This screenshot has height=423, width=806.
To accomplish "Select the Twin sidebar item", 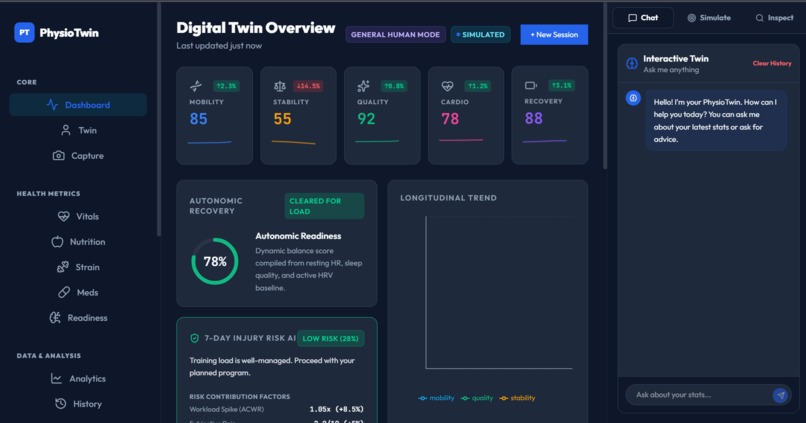I will [x=78, y=131].
